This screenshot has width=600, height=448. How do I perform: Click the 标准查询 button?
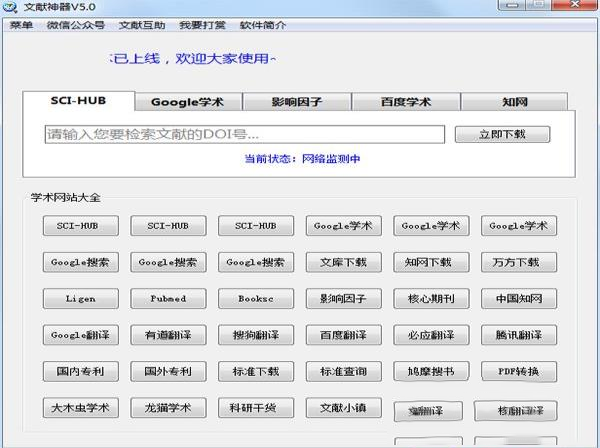pos(344,371)
